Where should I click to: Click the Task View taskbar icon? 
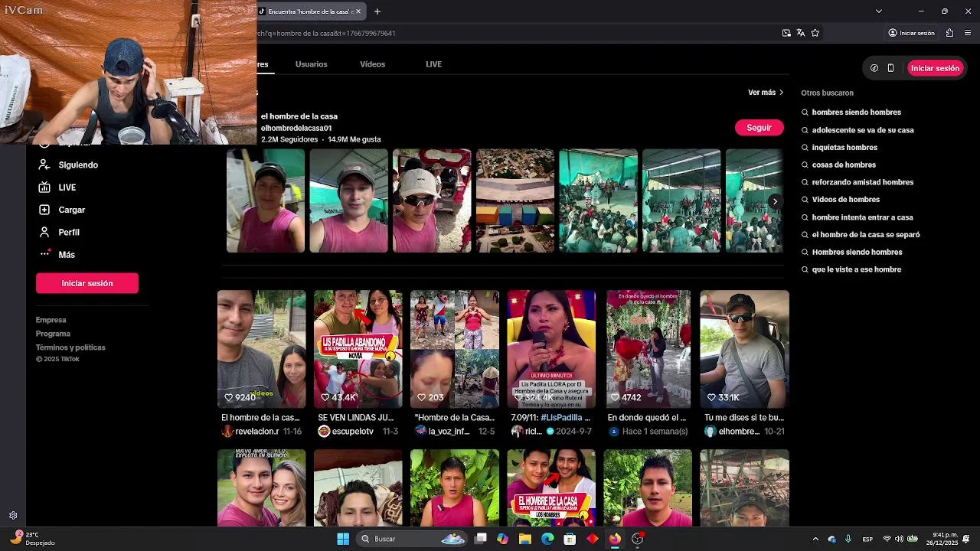point(480,539)
